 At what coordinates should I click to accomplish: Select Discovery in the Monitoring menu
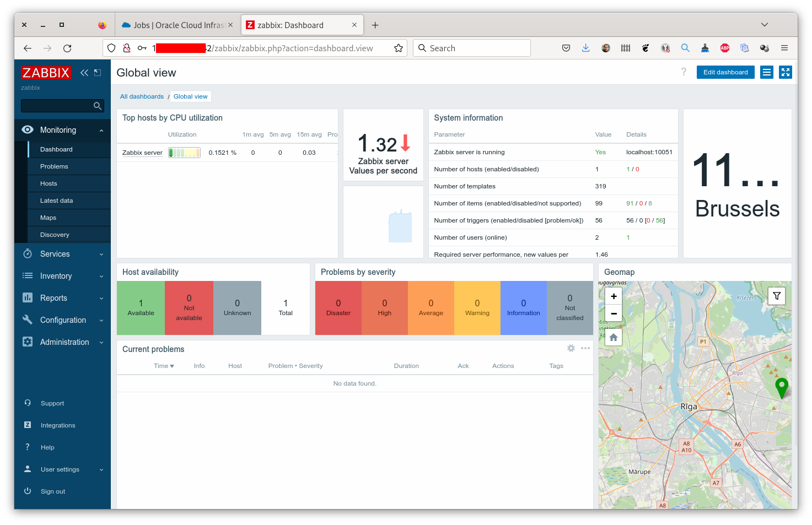point(55,234)
